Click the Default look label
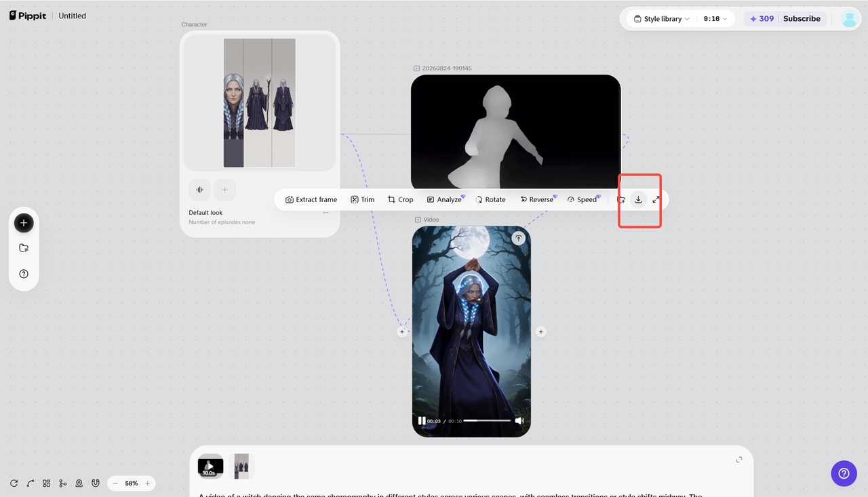868x497 pixels. (205, 213)
